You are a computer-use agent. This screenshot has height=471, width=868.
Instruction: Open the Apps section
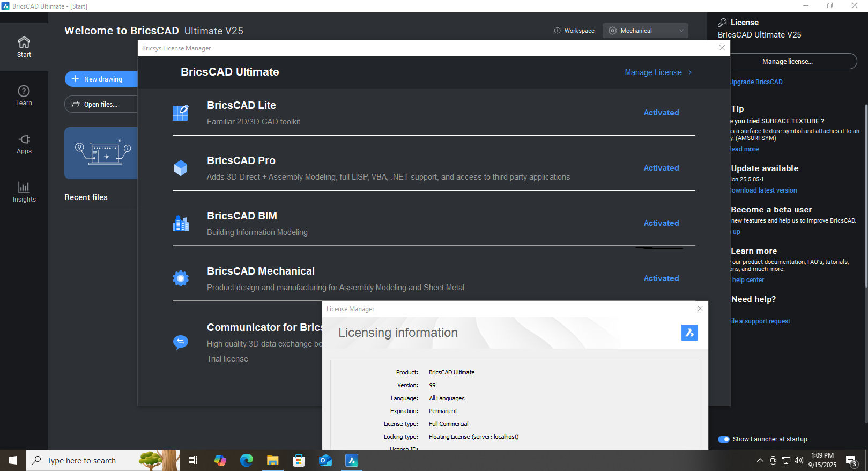coord(24,144)
